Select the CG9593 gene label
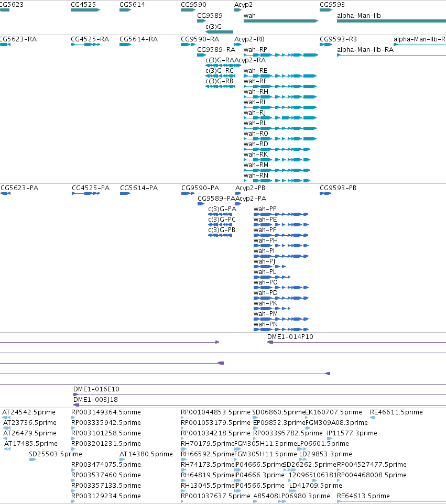Viewport: 446px width, 504px height. 332,5
